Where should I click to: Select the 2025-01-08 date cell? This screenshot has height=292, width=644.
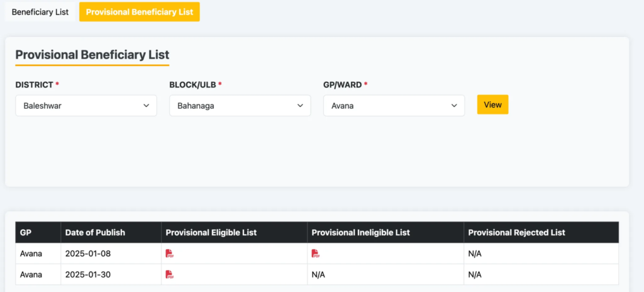pyautogui.click(x=88, y=254)
